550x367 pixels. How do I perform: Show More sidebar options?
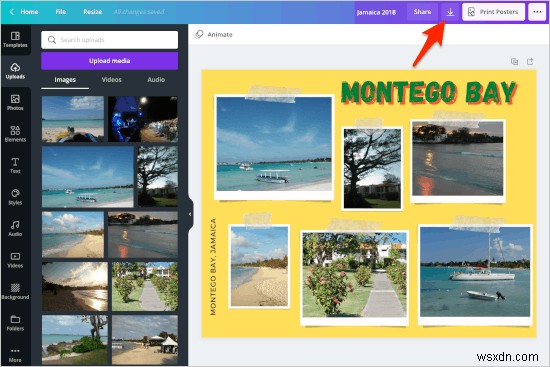[15, 355]
